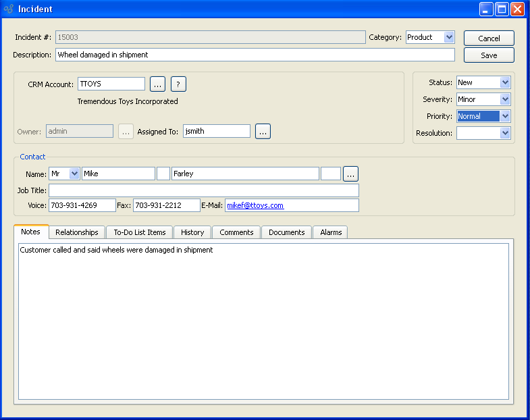This screenshot has width=530, height=420.
Task: Close the Incident window
Action: pos(517,9)
